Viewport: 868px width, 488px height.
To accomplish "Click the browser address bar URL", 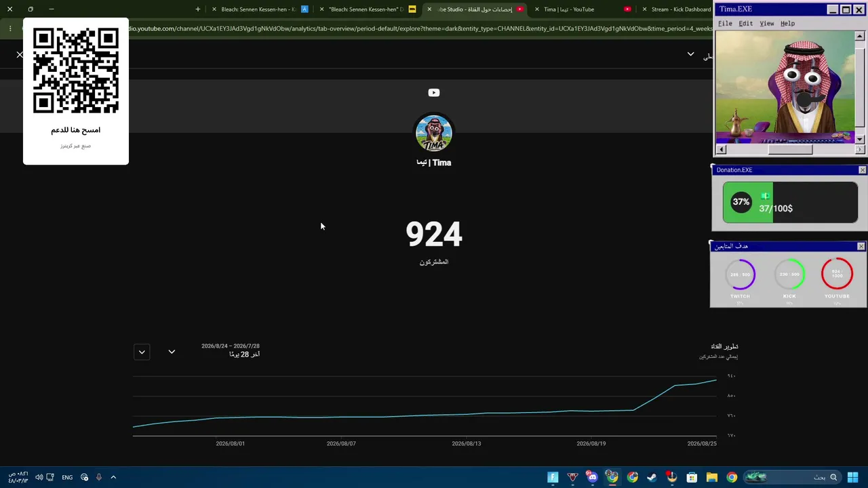I will 420,28.
